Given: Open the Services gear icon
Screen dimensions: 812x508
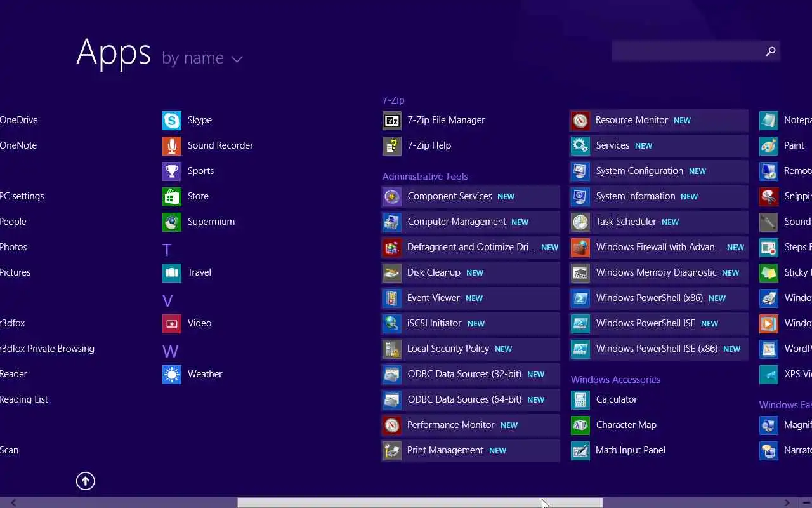Looking at the screenshot, I should pyautogui.click(x=580, y=145).
